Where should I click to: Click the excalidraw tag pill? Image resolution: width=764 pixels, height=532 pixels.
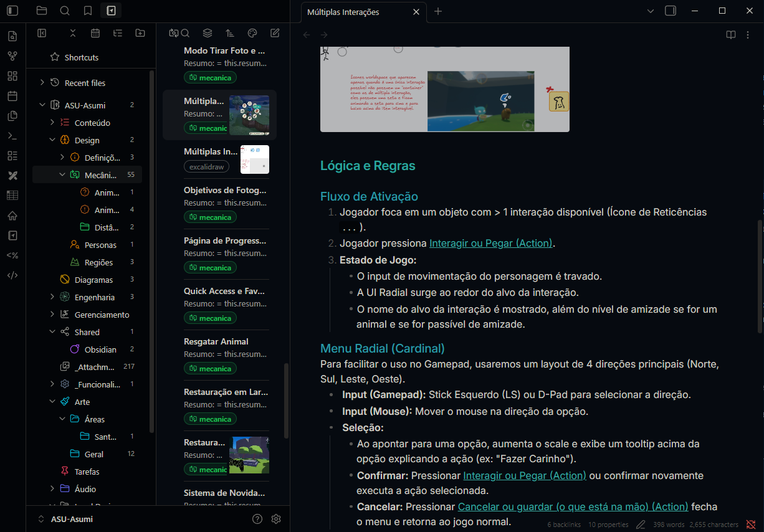pos(206,167)
